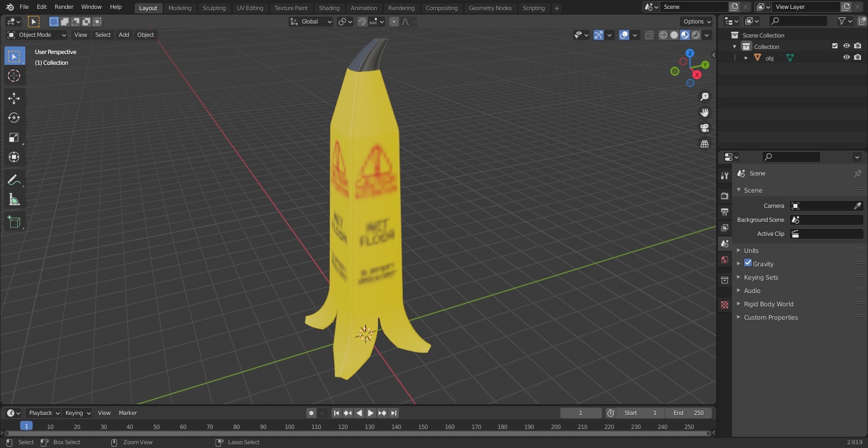Select the Cursor tool in the viewport toolbar
The height and width of the screenshot is (448, 868).
coord(14,76)
